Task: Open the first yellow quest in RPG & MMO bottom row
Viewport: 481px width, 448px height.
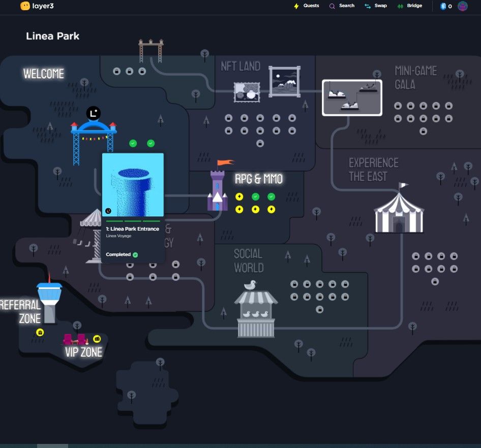Action: pos(239,209)
